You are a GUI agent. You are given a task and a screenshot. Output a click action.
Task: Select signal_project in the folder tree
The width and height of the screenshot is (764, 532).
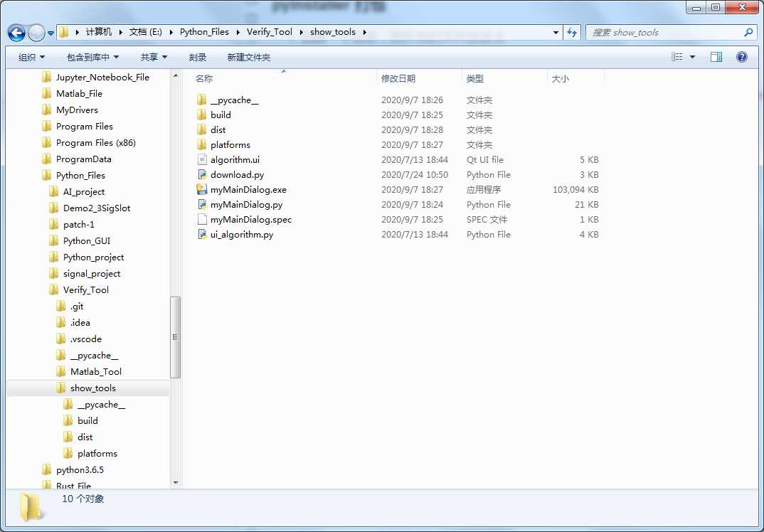(x=92, y=274)
